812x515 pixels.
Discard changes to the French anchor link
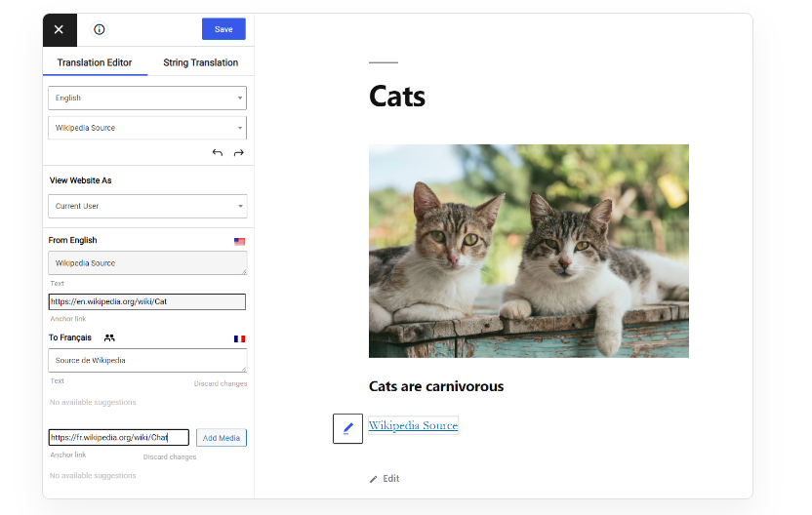[x=170, y=457]
